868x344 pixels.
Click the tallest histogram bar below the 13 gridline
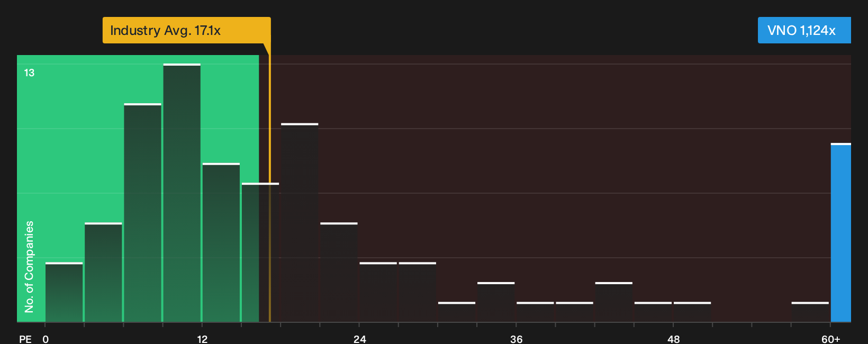(x=182, y=193)
